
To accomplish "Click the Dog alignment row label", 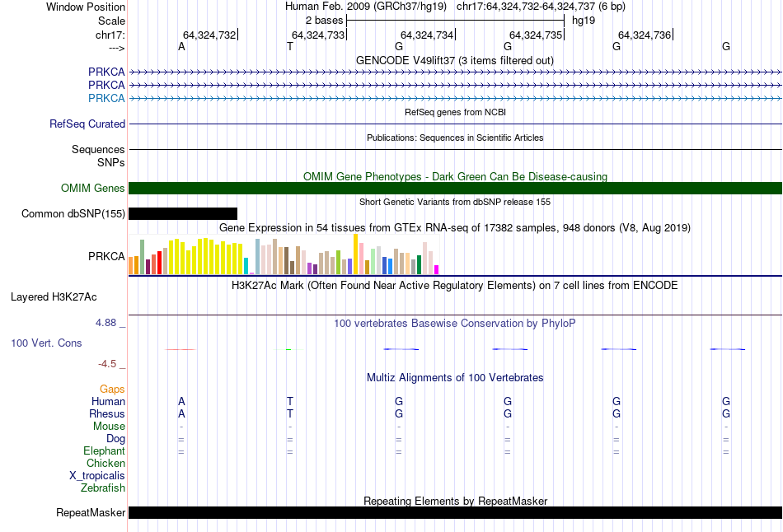I will [x=116, y=439].
